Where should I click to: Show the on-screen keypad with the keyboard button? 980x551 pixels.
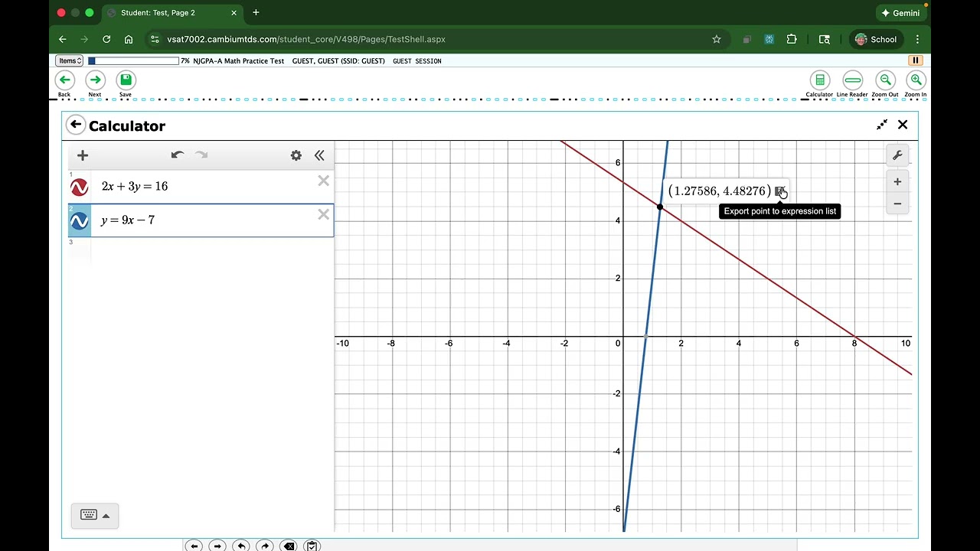pos(95,515)
